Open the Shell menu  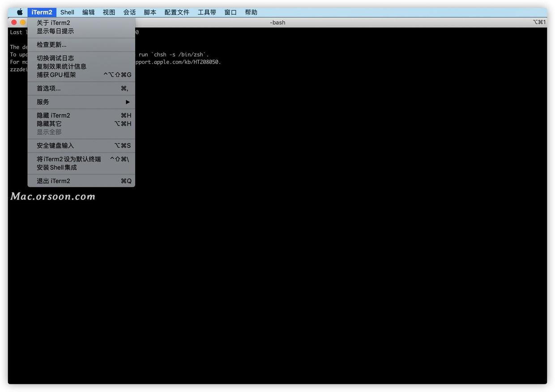(67, 12)
